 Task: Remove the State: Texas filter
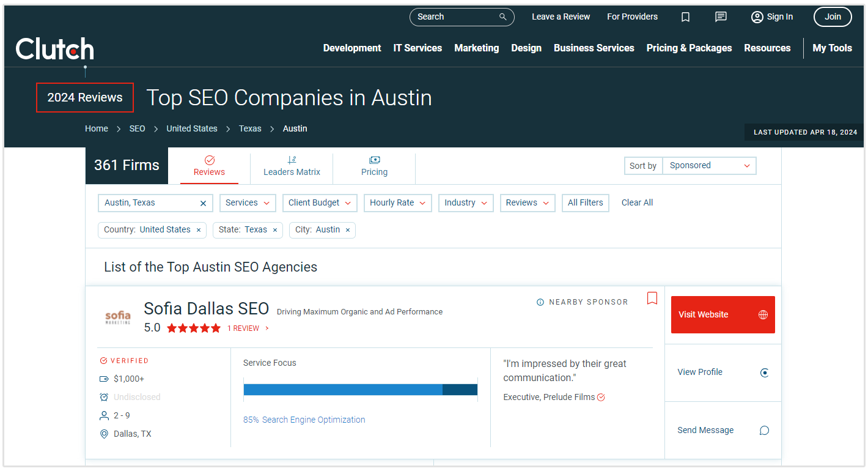coord(275,230)
